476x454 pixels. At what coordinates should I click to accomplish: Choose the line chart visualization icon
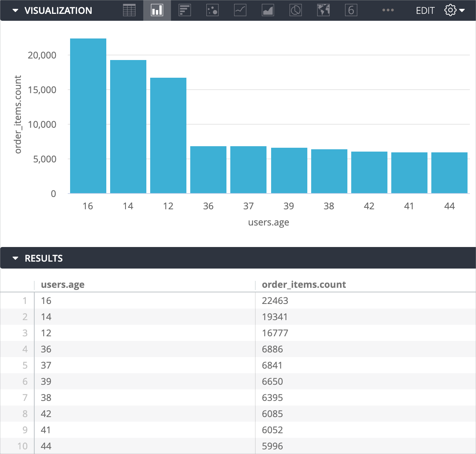click(240, 10)
